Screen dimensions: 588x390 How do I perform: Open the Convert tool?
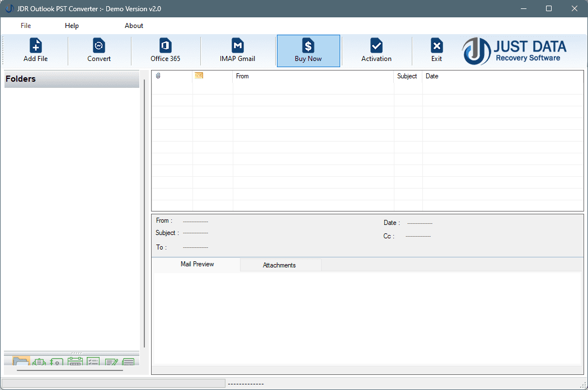[99, 50]
